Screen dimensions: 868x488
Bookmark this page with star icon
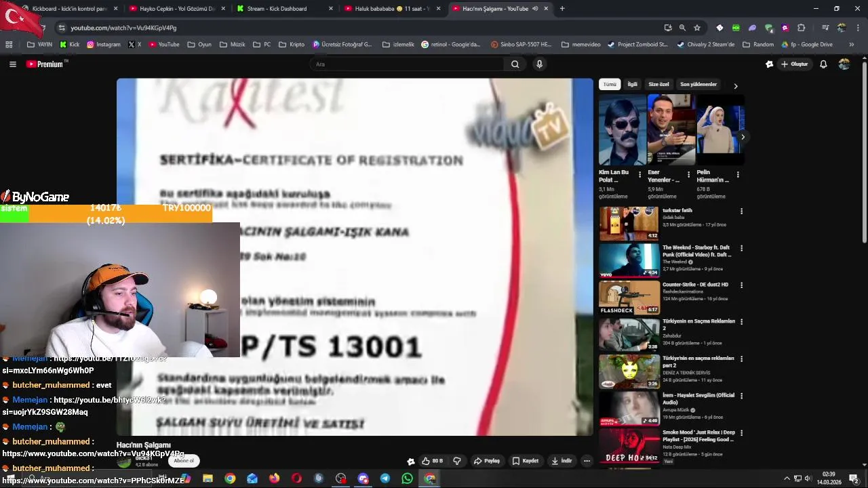tap(697, 28)
